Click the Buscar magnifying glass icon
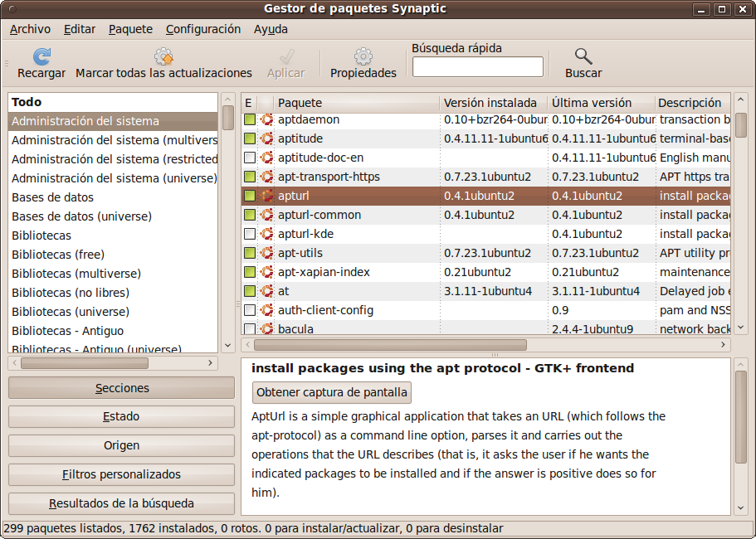The image size is (756, 539). [x=583, y=56]
